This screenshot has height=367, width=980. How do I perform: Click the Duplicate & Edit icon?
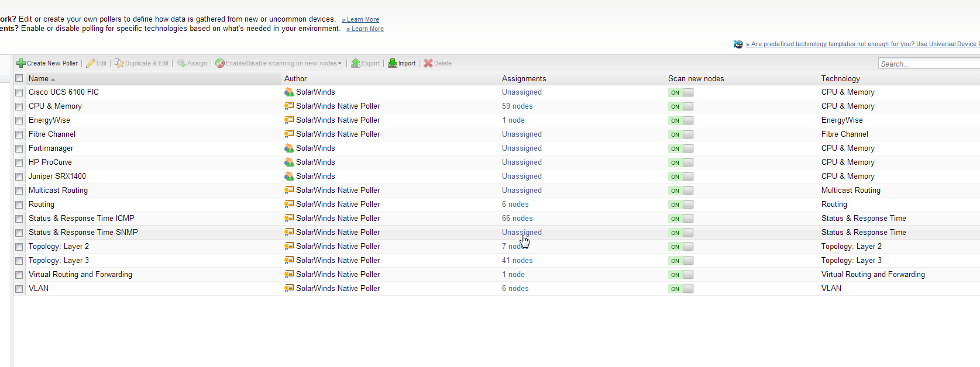pos(119,63)
